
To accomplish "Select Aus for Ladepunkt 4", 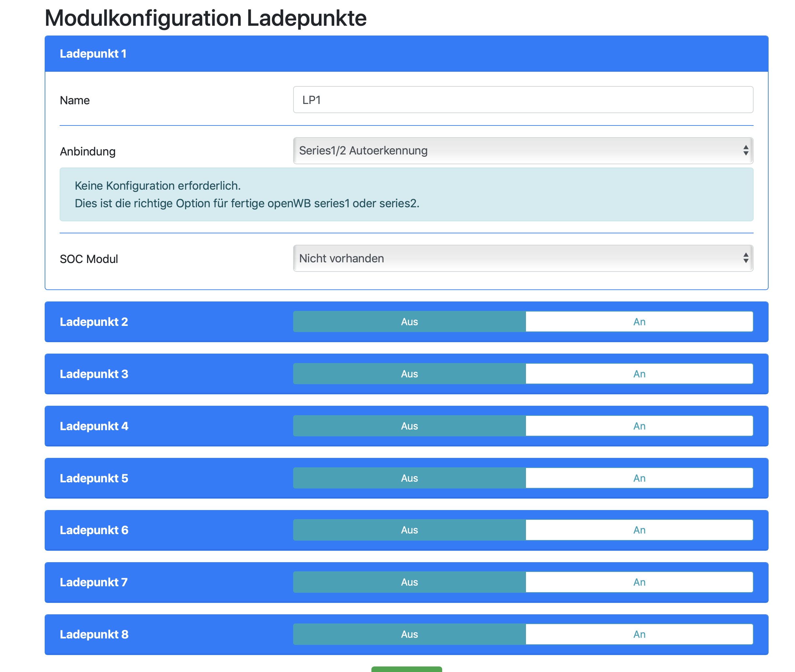I will 409,426.
